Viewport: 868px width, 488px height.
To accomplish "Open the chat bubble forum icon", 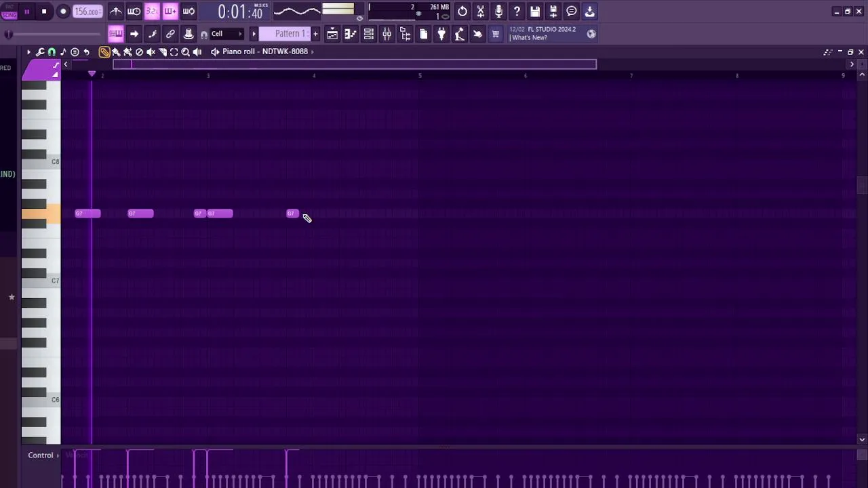I will point(572,11).
